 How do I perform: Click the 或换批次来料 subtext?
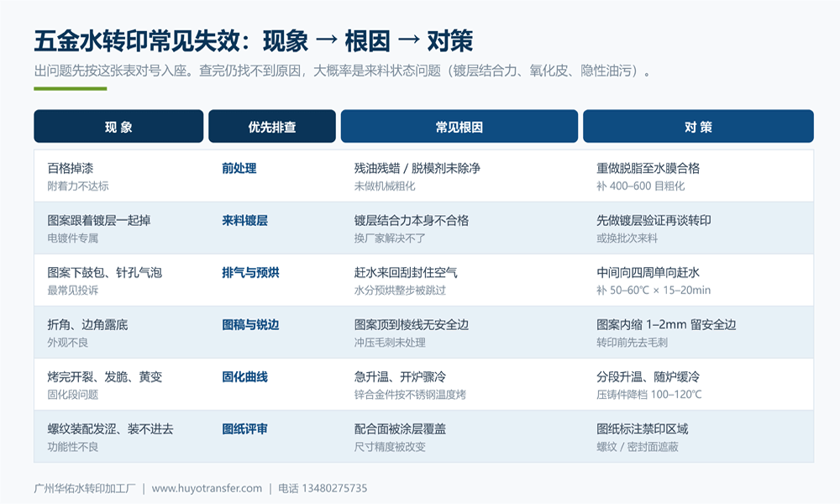coord(627,238)
